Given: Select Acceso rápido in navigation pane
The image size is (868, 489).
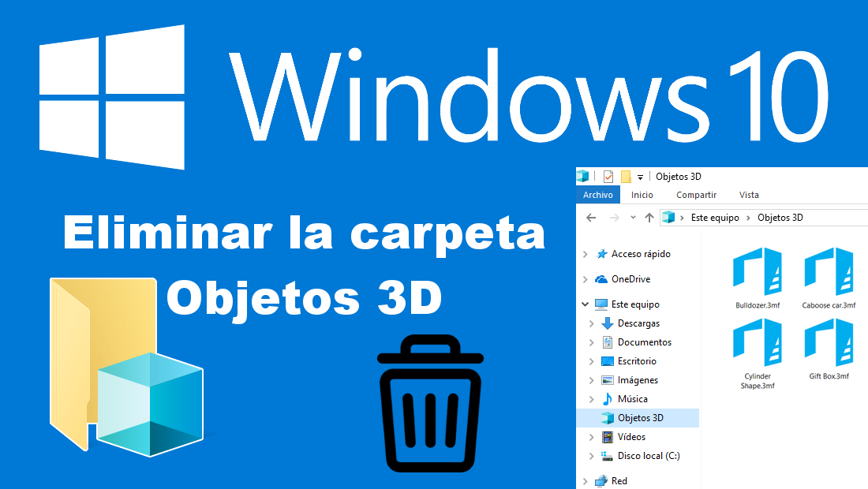Looking at the screenshot, I should click(x=641, y=254).
